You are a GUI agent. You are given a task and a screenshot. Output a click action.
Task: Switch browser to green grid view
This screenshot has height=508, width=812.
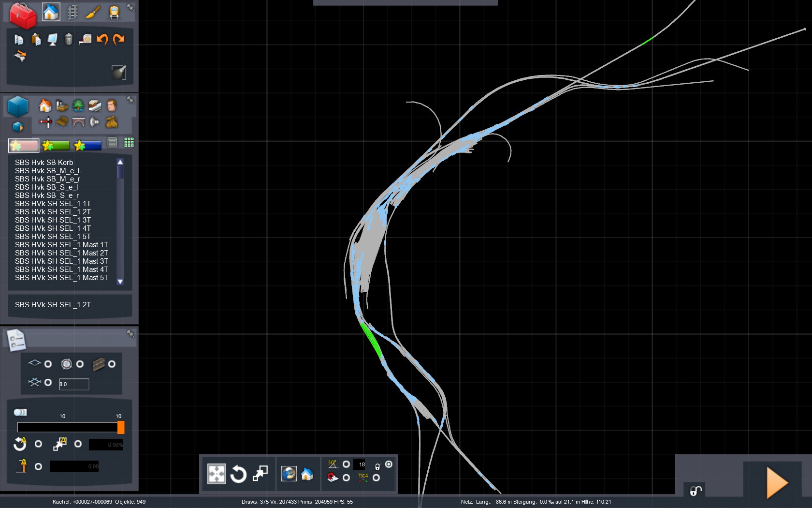pyautogui.click(x=129, y=142)
